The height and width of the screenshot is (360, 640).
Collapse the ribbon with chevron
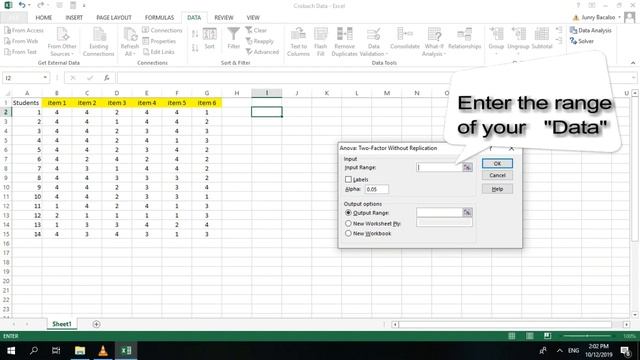(633, 63)
